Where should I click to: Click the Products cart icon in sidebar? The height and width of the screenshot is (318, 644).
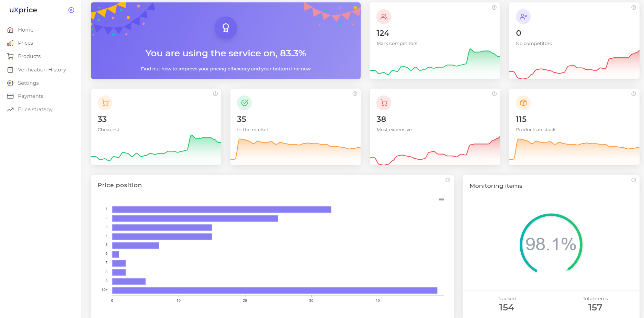(10, 56)
